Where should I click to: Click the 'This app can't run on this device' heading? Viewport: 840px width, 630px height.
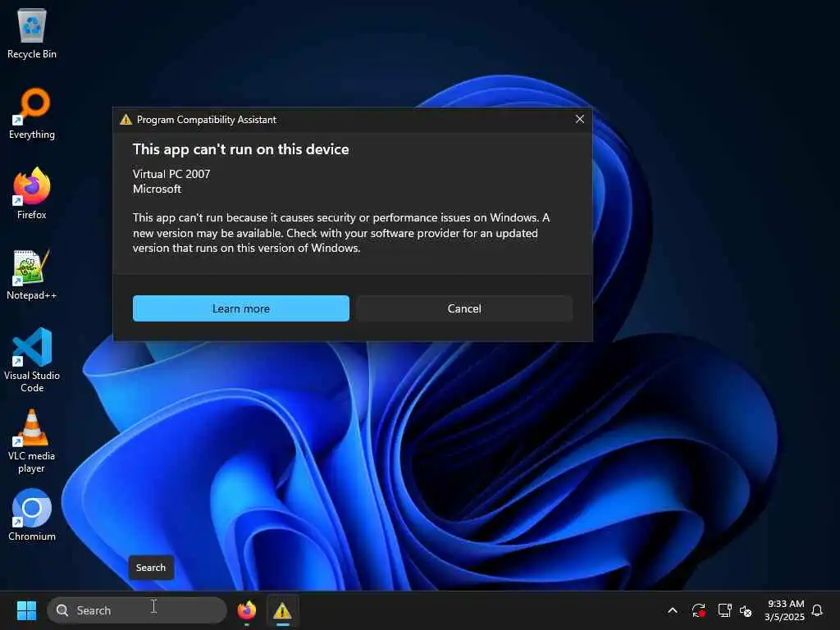[240, 149]
